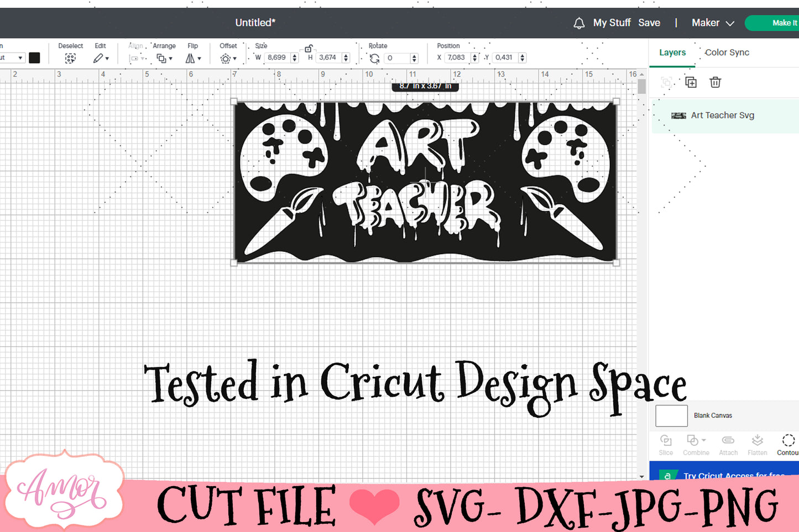799x532 pixels.
Task: Click the Deselect icon in the toolbar
Action: tap(70, 58)
